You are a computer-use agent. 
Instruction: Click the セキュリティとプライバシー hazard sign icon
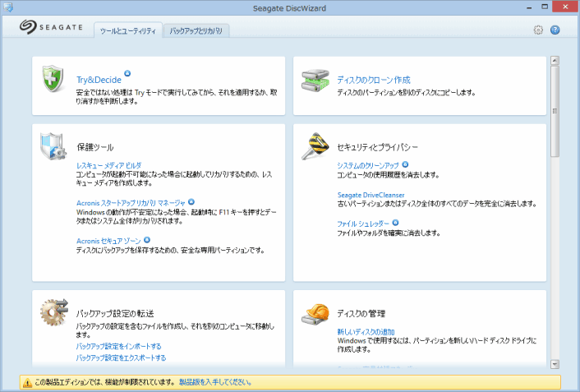315,145
